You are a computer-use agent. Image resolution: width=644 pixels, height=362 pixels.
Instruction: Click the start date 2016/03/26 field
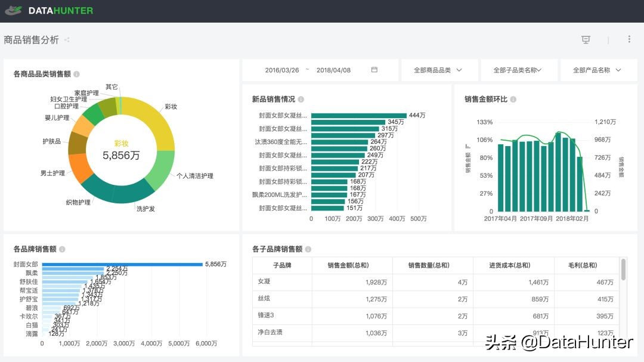point(282,70)
